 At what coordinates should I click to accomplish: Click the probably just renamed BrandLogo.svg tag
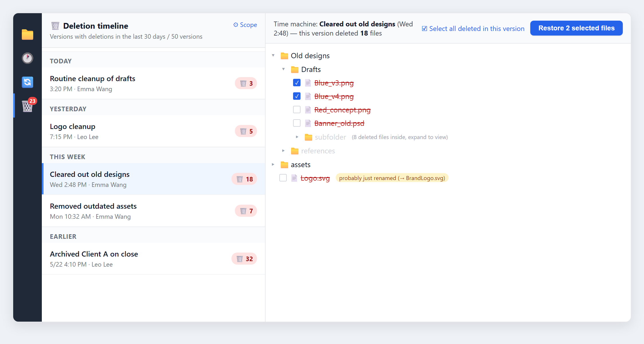click(392, 178)
